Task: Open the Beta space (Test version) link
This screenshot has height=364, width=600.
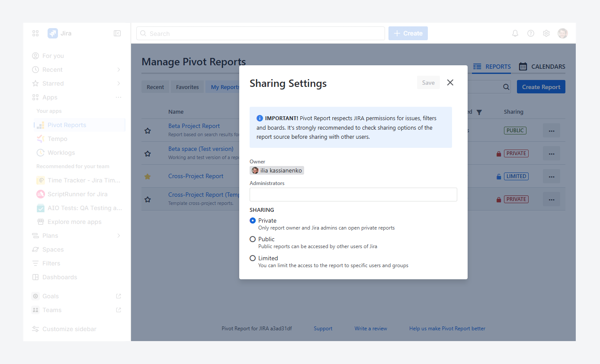Action: tap(201, 149)
